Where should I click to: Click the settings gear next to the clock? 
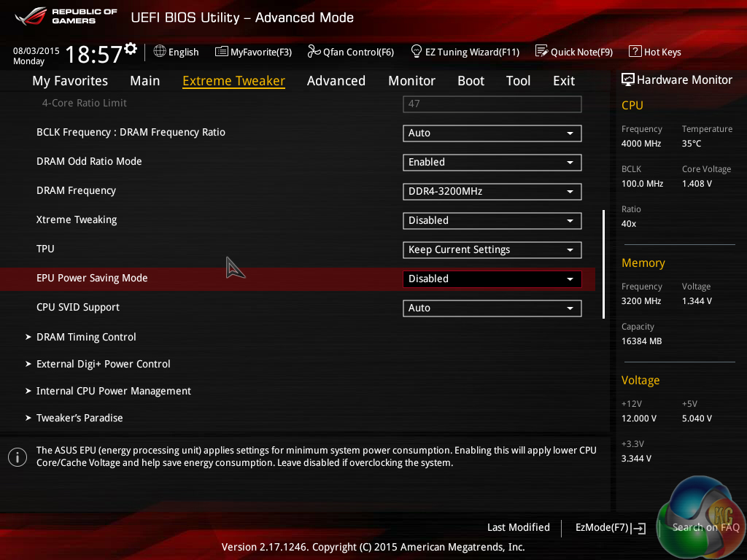click(131, 49)
